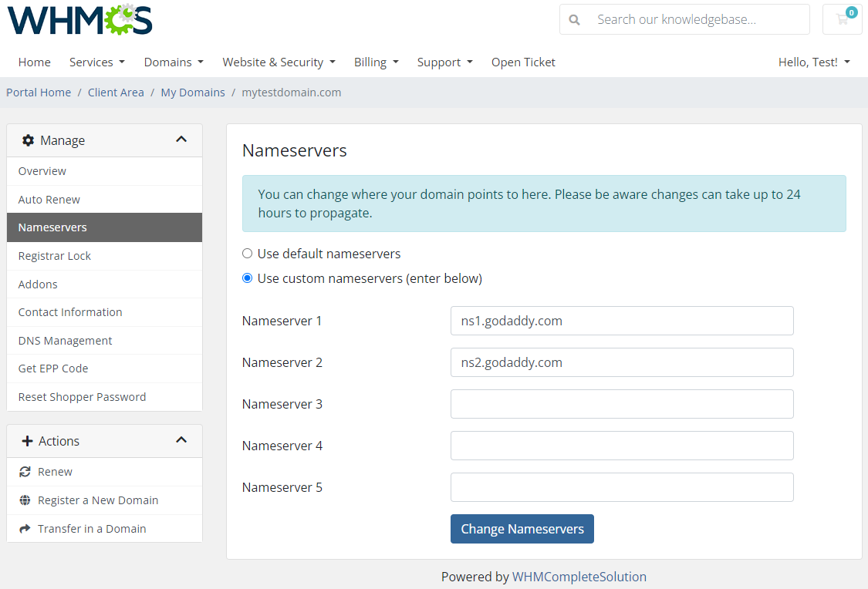868x589 pixels.
Task: Select Use custom nameservers option
Action: (247, 278)
